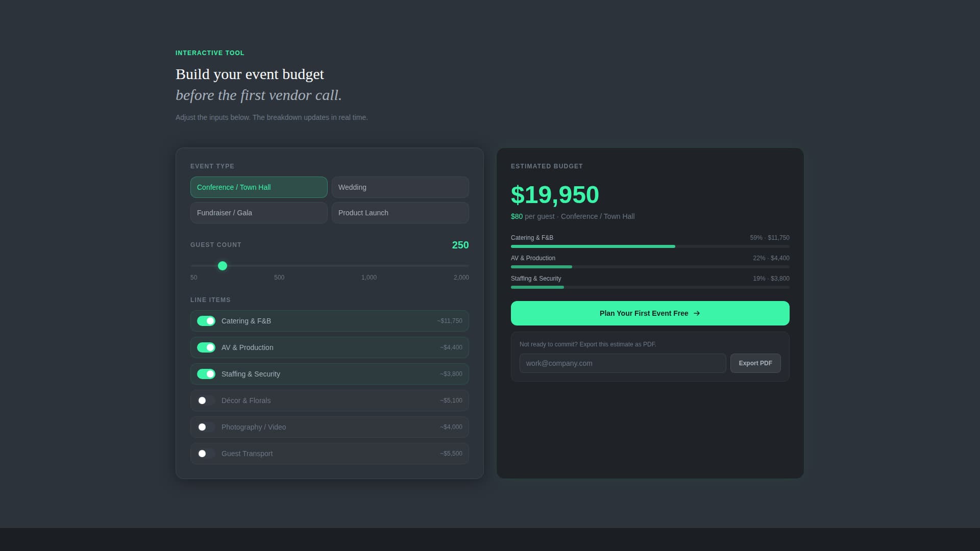Enable the Guest Transport toggle
The width and height of the screenshot is (980, 551).
206,454
